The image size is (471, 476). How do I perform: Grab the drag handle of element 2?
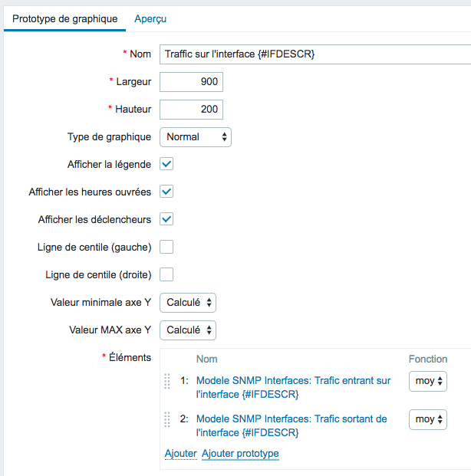pos(167,419)
